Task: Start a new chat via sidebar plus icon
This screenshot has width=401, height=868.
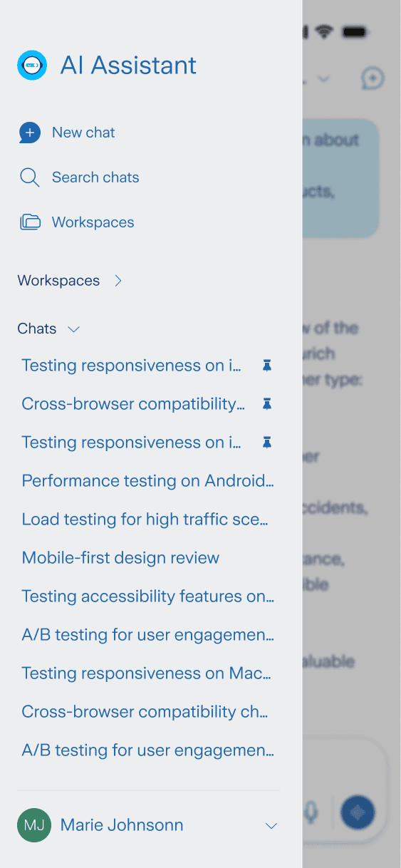Action: 29,133
